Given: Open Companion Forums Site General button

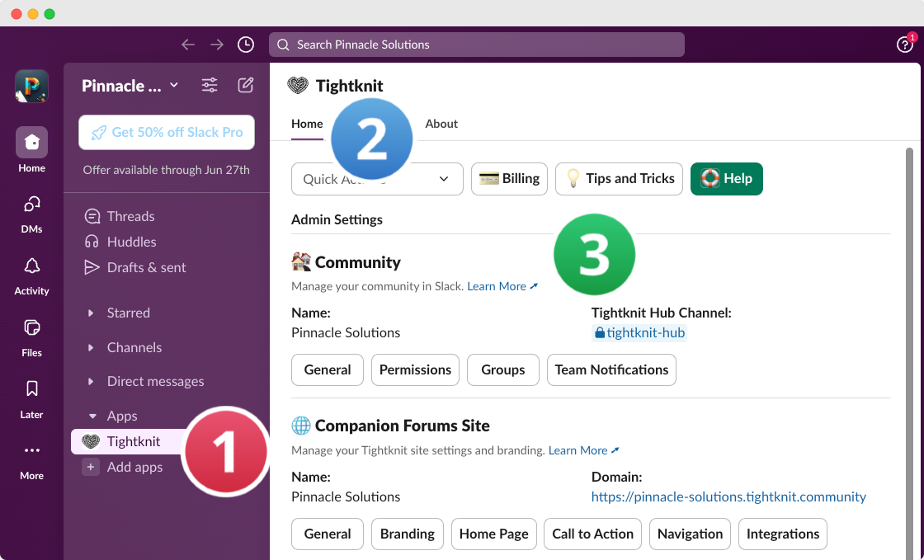Looking at the screenshot, I should pyautogui.click(x=328, y=534).
